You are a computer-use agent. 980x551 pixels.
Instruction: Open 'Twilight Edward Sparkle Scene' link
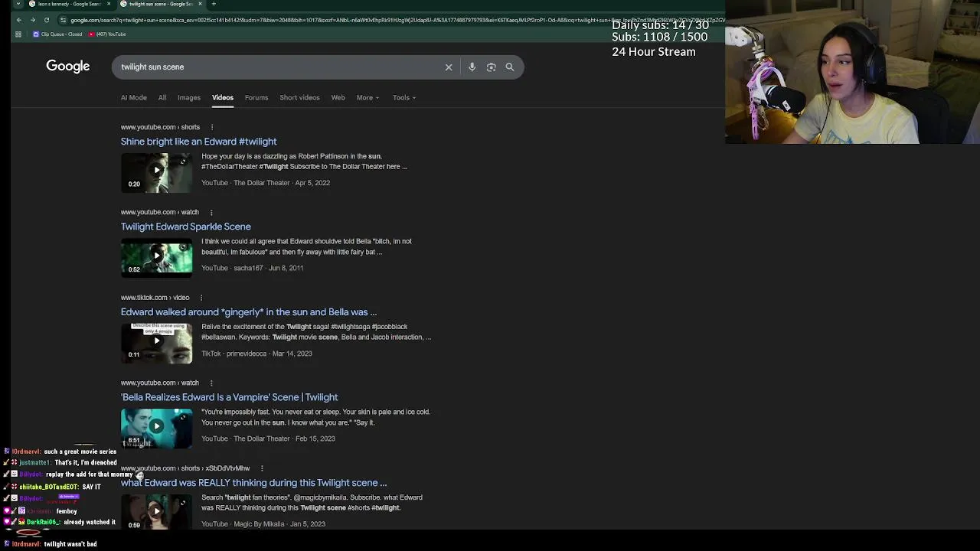click(x=185, y=227)
